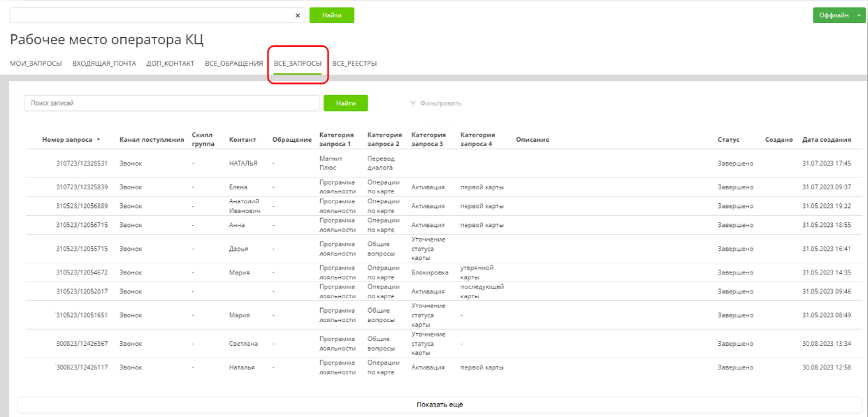Screen dimensions: 868x417
Task: Expand the Оффлайн status dropdown arrow
Action: pos(860,15)
